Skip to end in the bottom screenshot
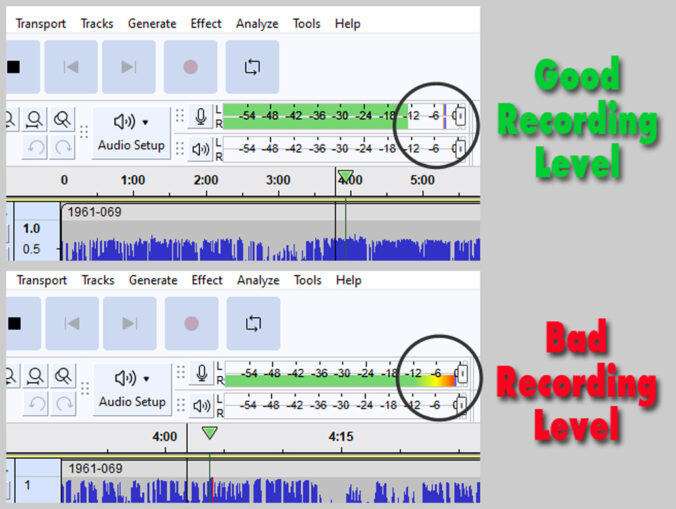Image resolution: width=676 pixels, height=509 pixels. tap(129, 323)
